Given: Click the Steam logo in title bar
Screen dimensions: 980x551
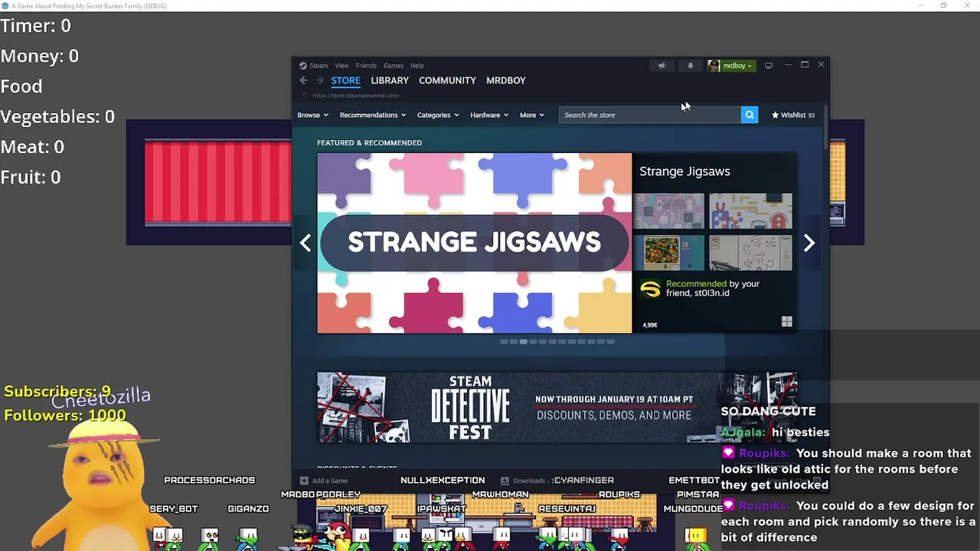Looking at the screenshot, I should pyautogui.click(x=303, y=66).
